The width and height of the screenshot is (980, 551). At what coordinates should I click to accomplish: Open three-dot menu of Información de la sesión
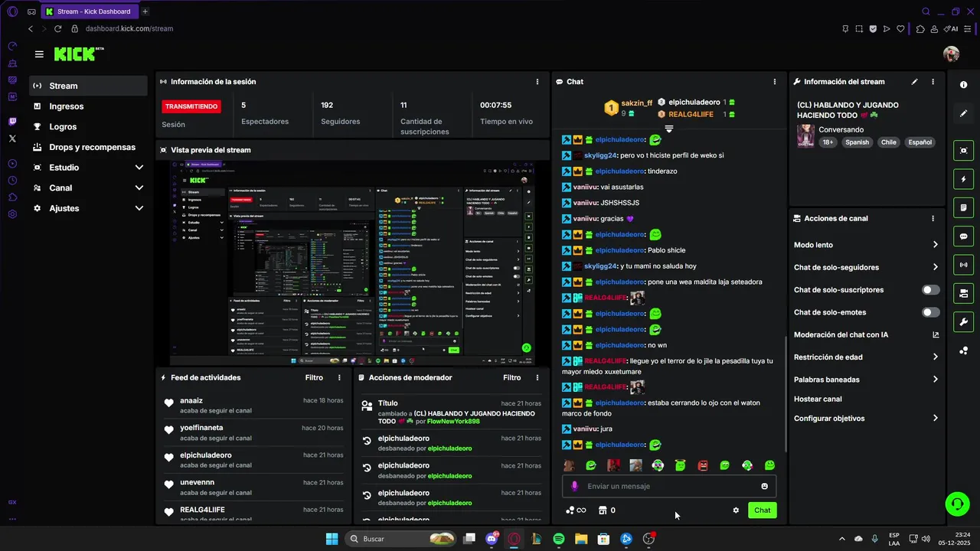tap(537, 82)
